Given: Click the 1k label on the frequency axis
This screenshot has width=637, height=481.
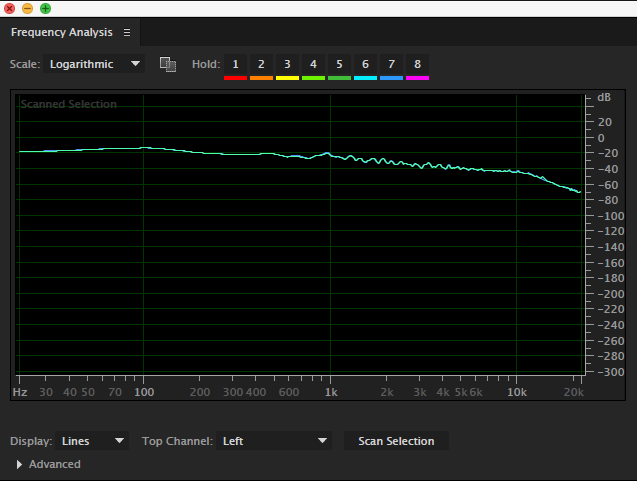Looking at the screenshot, I should click(x=331, y=392).
